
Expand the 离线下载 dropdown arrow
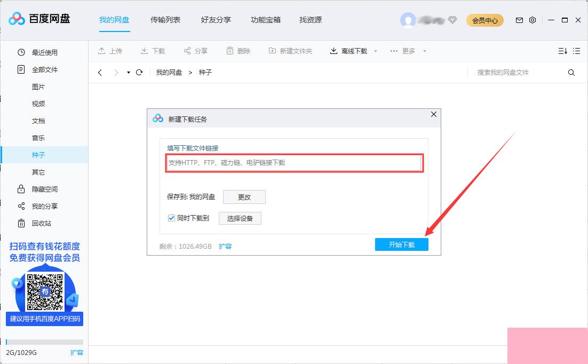(x=376, y=51)
